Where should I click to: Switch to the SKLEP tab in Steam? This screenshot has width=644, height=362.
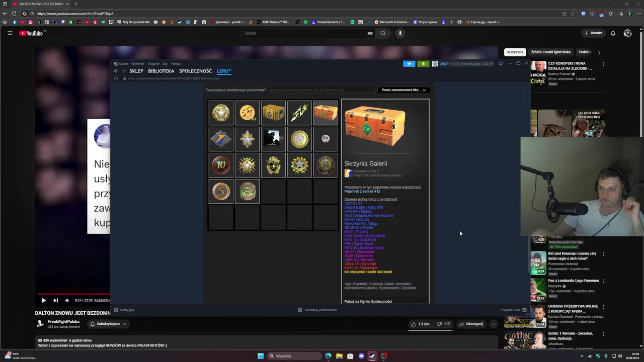136,71
